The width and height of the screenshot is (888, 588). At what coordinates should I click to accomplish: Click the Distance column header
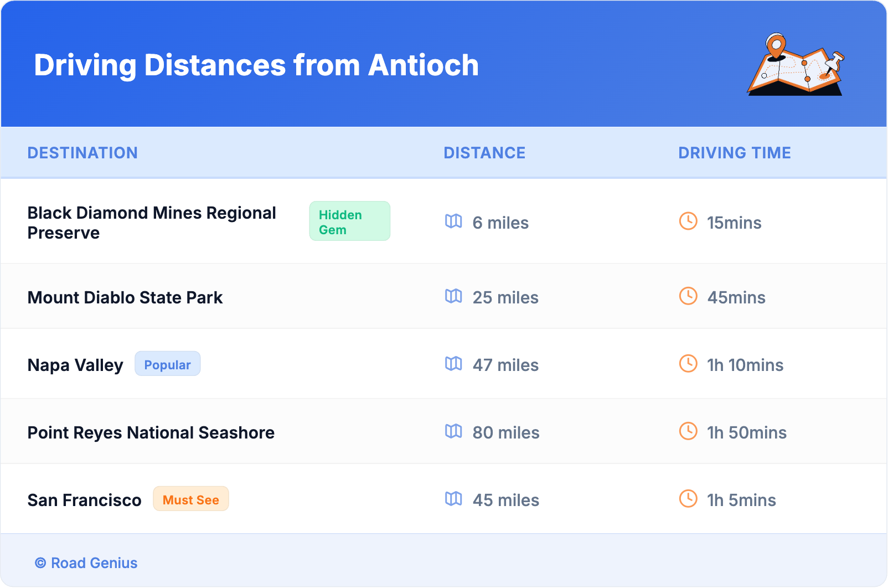pyautogui.click(x=484, y=153)
